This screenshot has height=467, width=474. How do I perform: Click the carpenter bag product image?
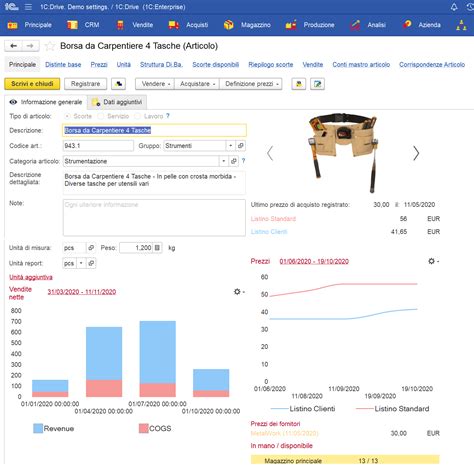pyautogui.click(x=343, y=153)
